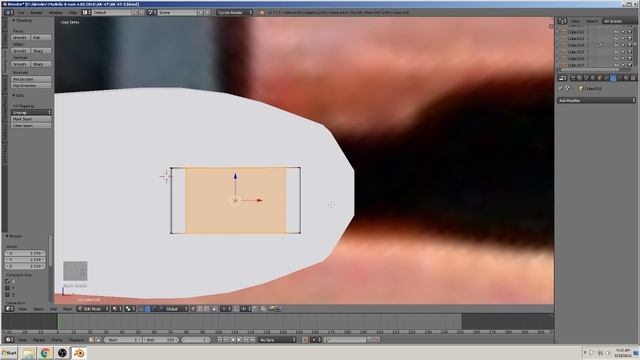Open the Cycles Render engine dropdown
This screenshot has height=360, width=640.
point(235,13)
